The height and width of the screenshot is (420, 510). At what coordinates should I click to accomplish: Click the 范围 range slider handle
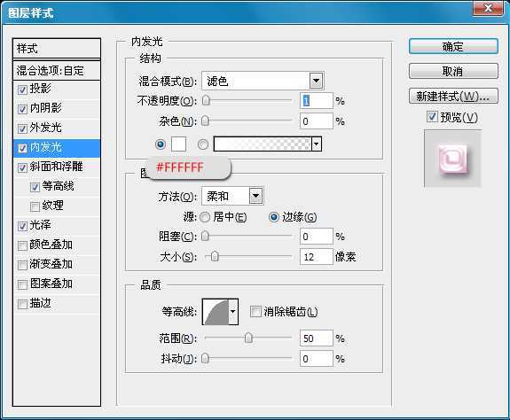coord(248,338)
